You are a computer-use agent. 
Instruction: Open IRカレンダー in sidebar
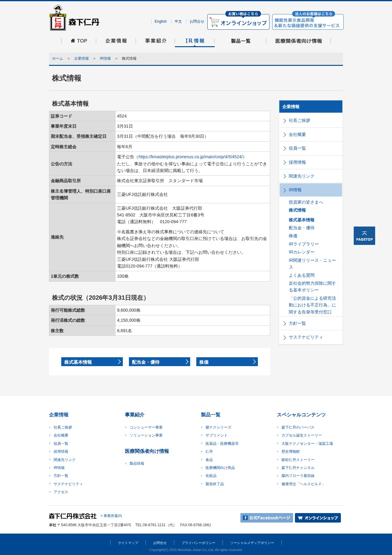(x=302, y=252)
